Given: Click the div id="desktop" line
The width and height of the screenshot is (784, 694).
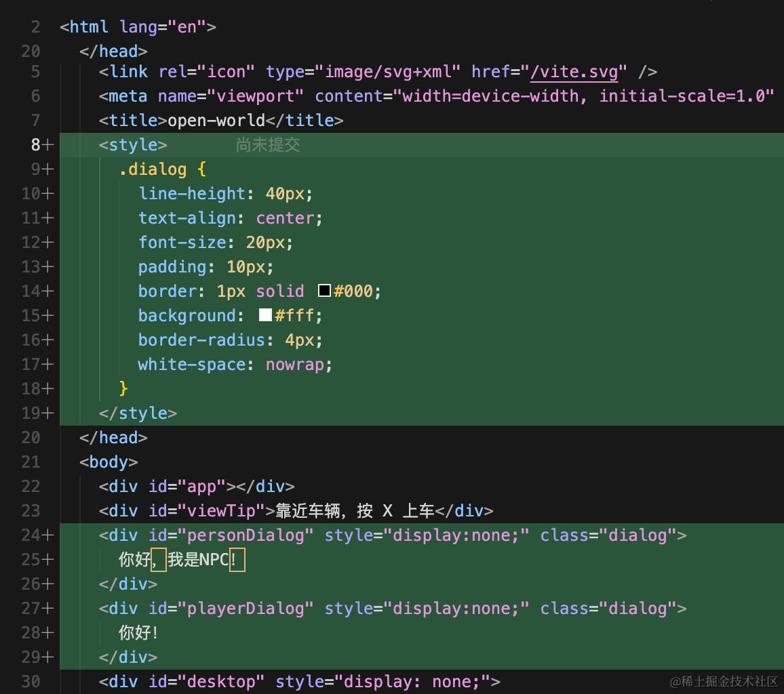Looking at the screenshot, I should 300,682.
